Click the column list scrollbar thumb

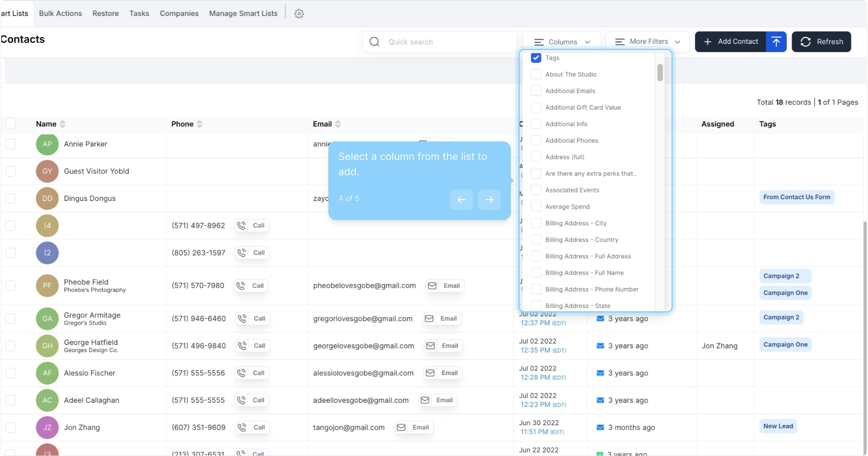point(660,73)
